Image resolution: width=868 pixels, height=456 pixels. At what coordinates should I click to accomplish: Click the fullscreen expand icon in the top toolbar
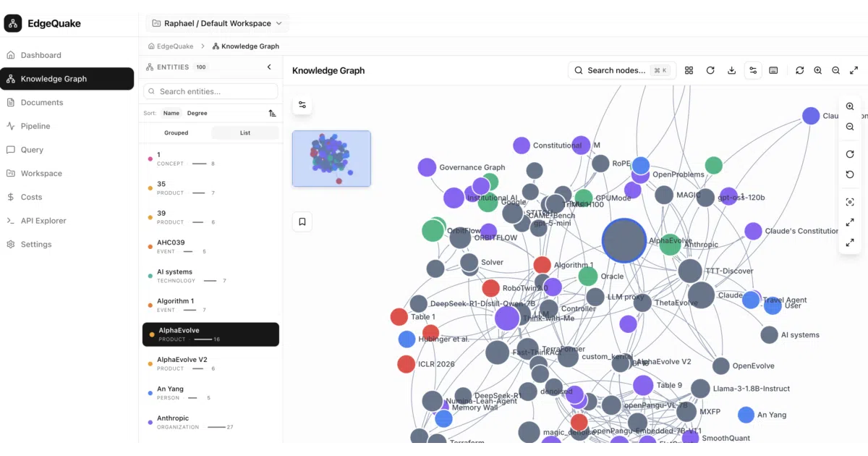pos(854,70)
